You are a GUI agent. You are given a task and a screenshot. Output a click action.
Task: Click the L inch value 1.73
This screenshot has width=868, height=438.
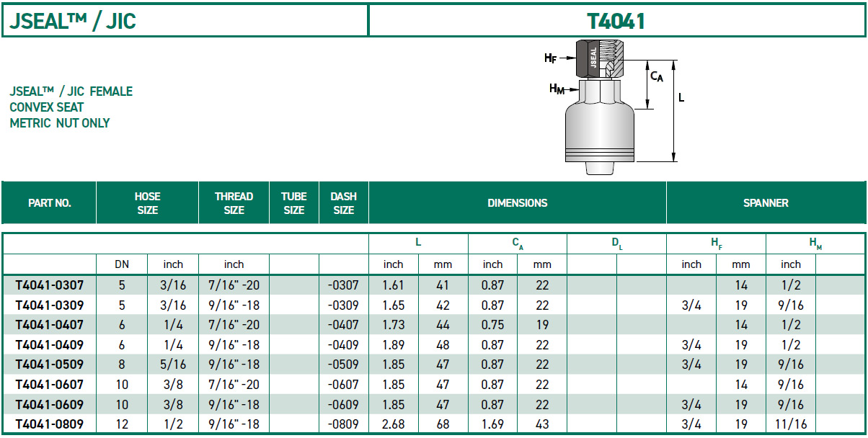tap(393, 325)
